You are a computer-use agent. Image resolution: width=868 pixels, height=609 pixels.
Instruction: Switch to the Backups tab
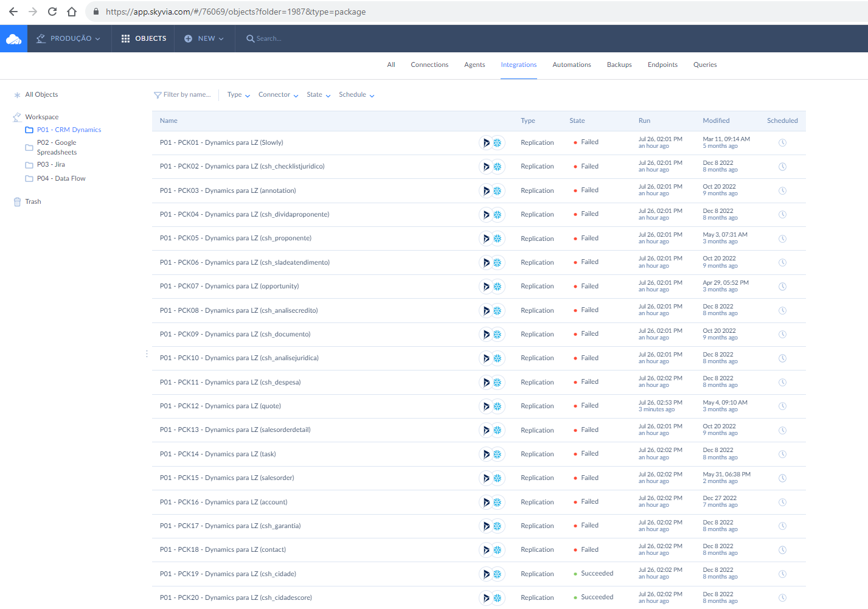tap(619, 65)
